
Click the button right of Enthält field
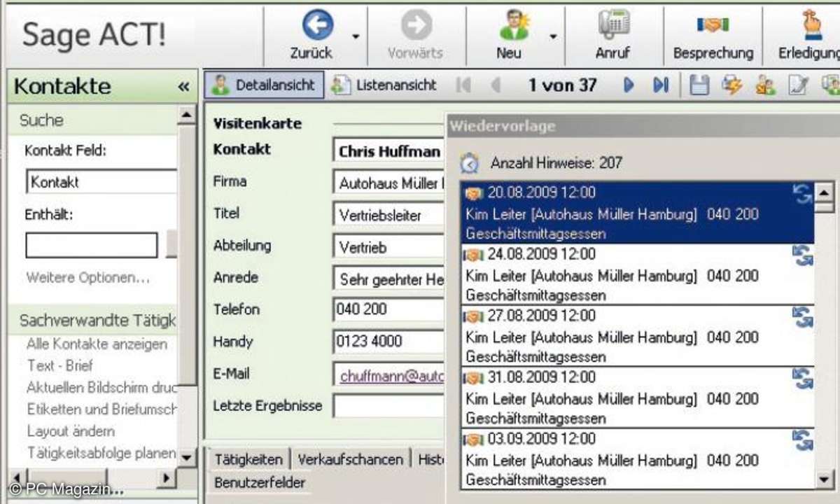(x=171, y=246)
